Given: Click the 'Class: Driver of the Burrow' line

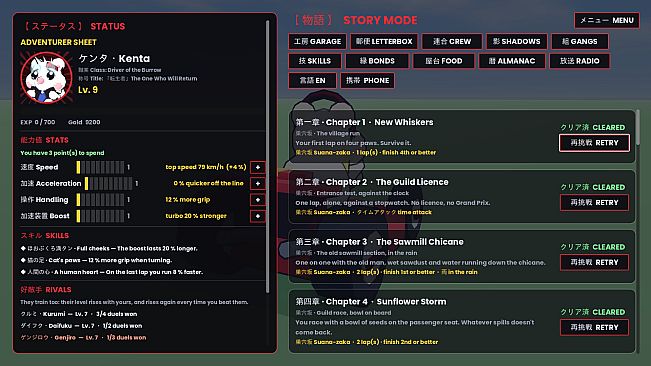Looking at the screenshot, I should click(120, 70).
